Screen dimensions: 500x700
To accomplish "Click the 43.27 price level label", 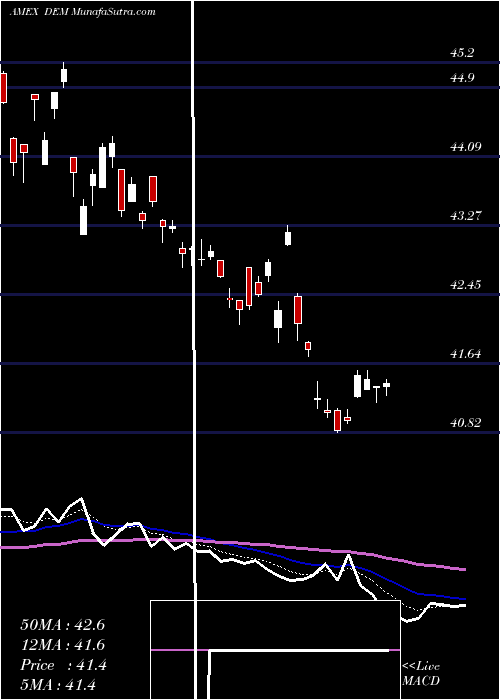I will [466, 216].
